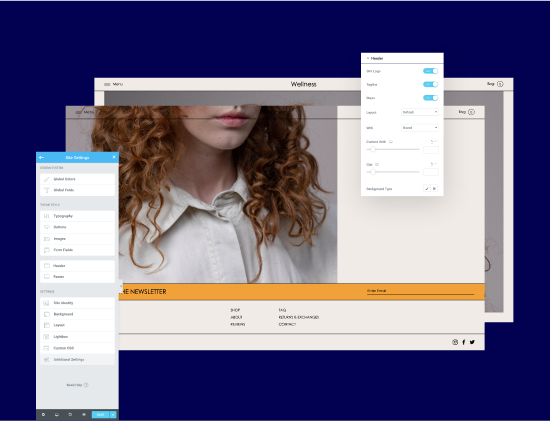Switch responsive mode via monitor icon
The image size is (550, 424).
[56, 415]
